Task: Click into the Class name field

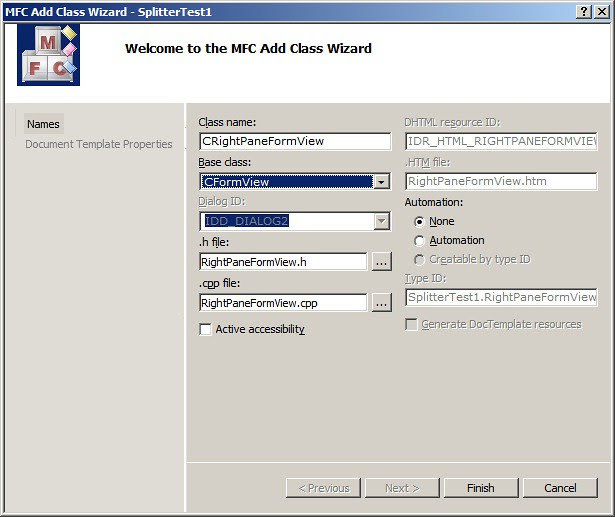Action: [x=295, y=141]
